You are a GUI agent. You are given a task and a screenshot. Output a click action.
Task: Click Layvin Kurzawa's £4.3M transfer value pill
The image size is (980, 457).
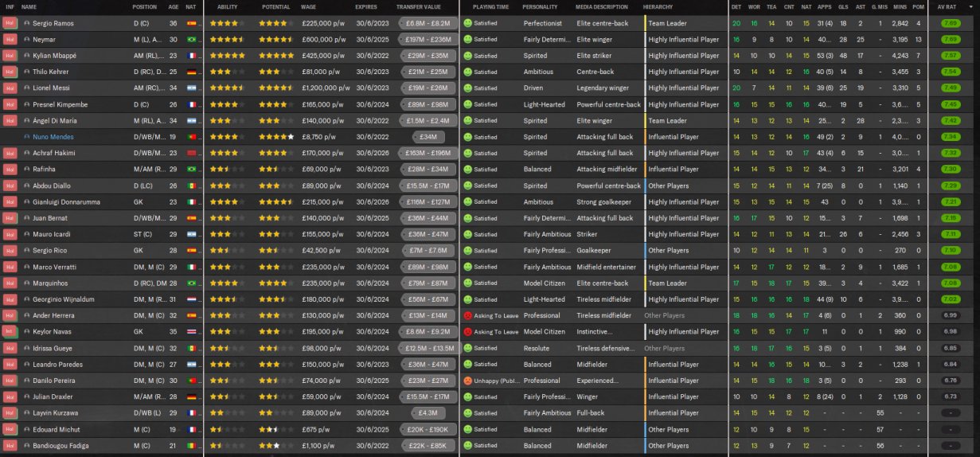tap(428, 412)
